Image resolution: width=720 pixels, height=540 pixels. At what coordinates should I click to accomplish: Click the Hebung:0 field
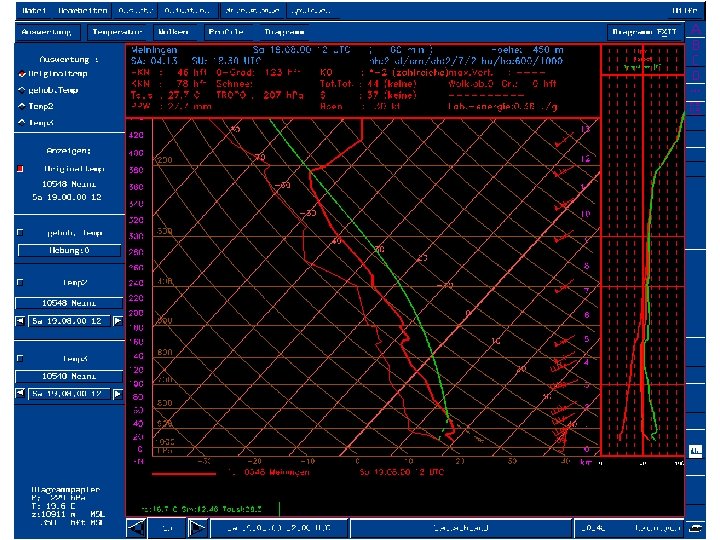coord(69,250)
